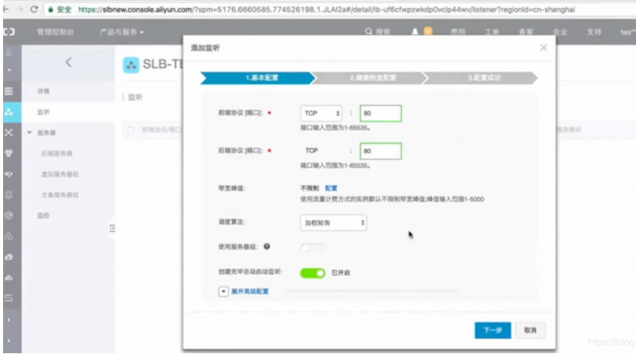The height and width of the screenshot is (364, 636).
Task: Open 备案 menu in header
Action: (526, 32)
